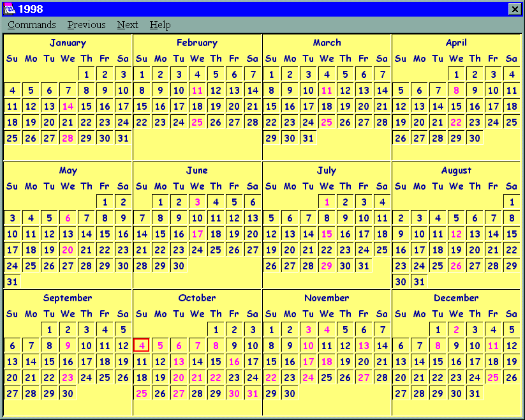Select September 9 date cell
Screen dimensions: 525x420
tap(68, 345)
